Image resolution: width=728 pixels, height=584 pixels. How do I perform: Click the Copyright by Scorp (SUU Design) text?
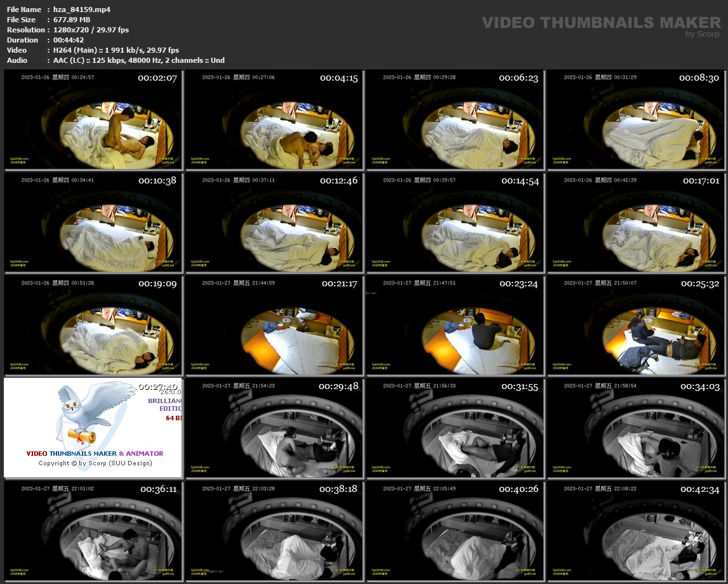pos(95,463)
